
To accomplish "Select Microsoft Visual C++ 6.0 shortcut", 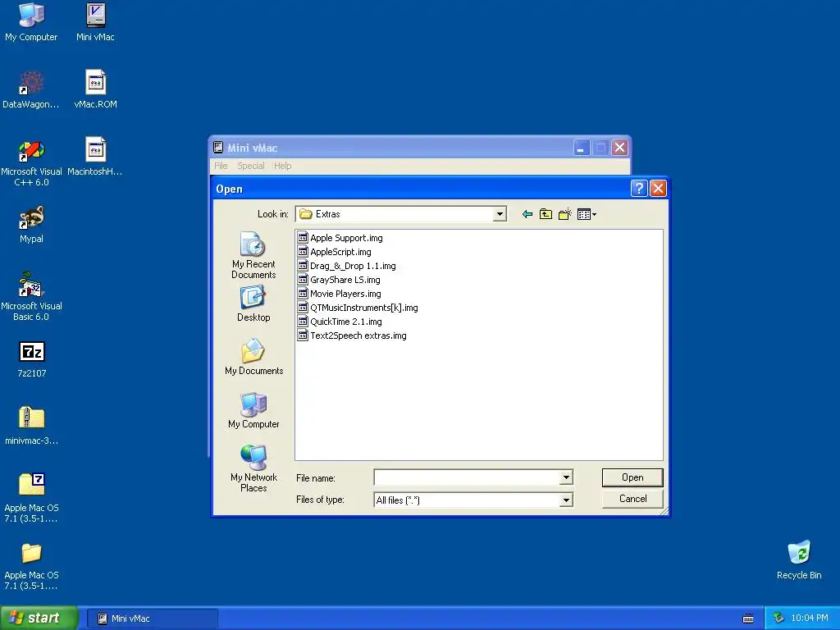I will coord(31,162).
